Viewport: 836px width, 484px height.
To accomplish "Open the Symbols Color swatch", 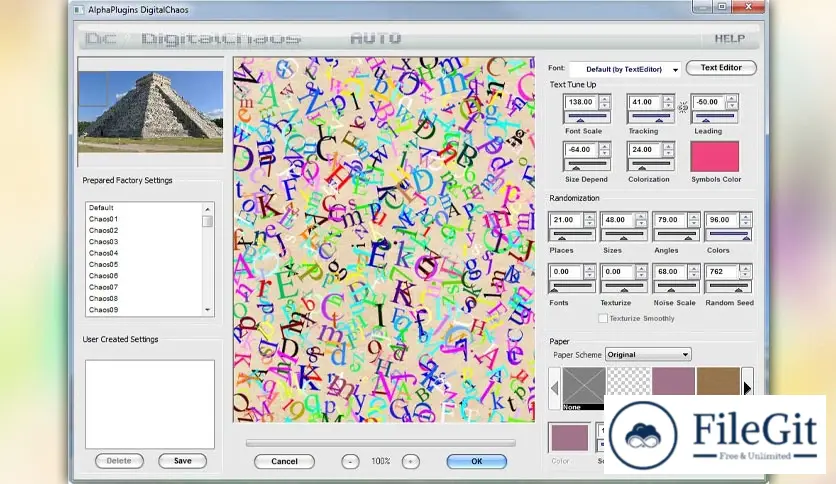I will tap(715, 156).
